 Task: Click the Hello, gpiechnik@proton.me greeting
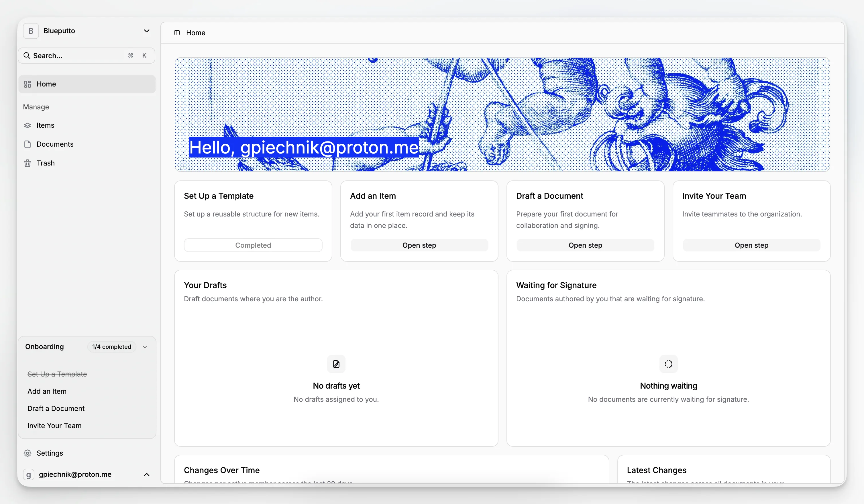pos(304,147)
